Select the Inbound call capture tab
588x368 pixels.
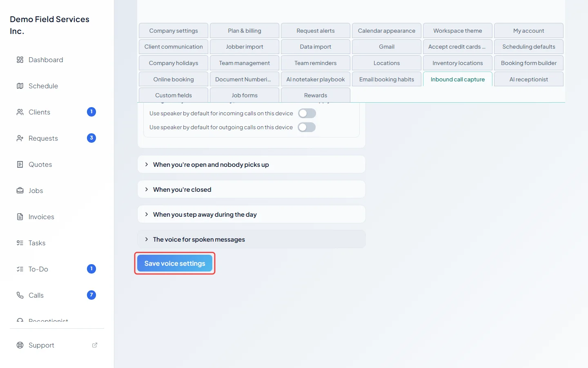[458, 79]
